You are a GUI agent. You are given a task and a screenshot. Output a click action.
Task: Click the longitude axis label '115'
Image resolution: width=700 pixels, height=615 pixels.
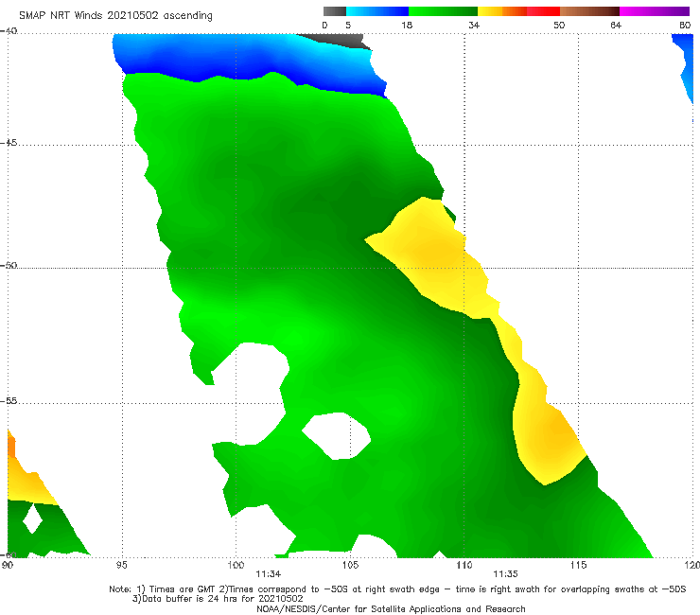pos(578,566)
